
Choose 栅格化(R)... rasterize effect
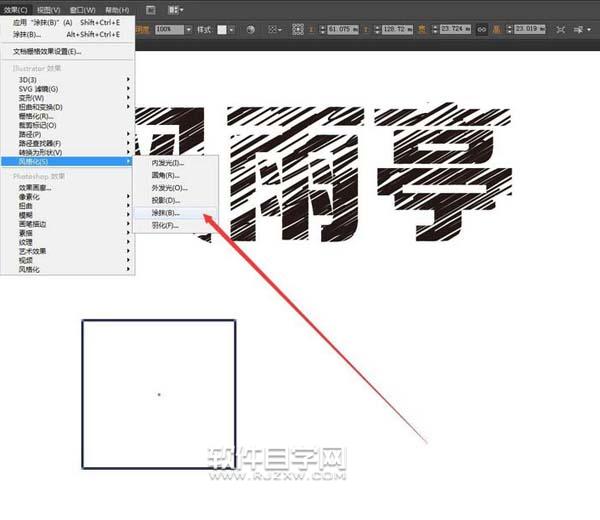[67, 116]
